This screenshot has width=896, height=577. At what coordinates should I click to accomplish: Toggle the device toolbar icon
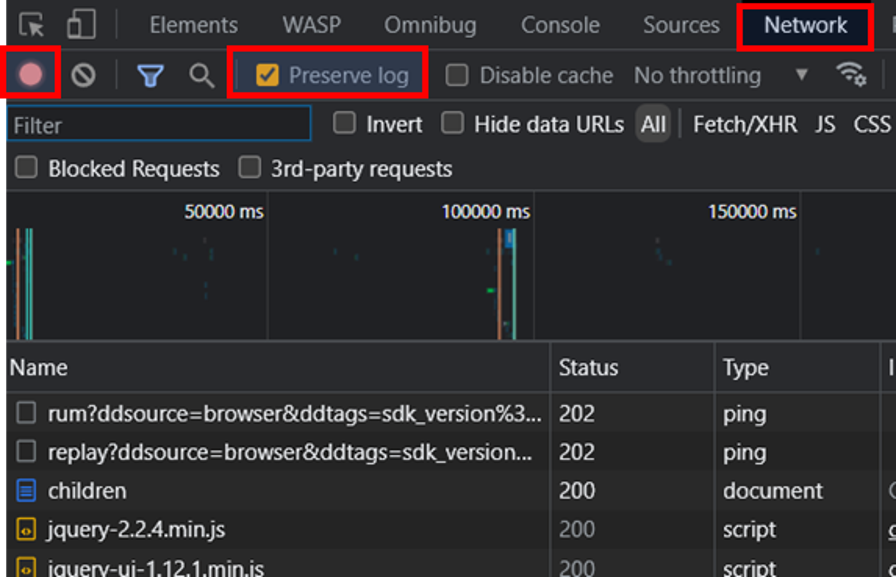click(81, 25)
